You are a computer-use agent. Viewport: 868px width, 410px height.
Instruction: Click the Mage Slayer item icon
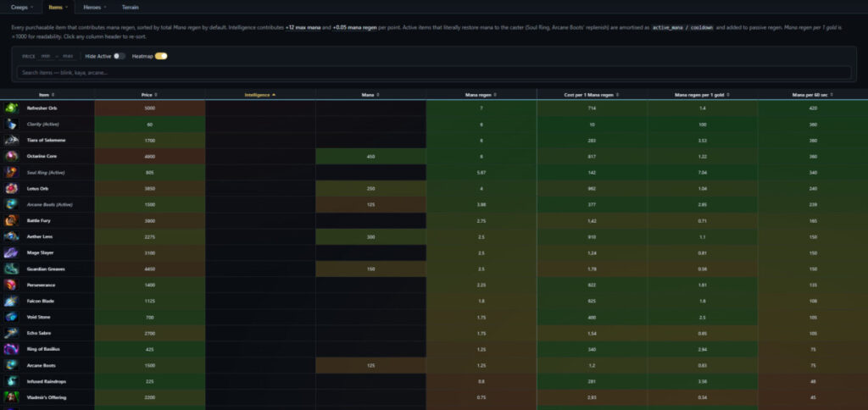11,252
